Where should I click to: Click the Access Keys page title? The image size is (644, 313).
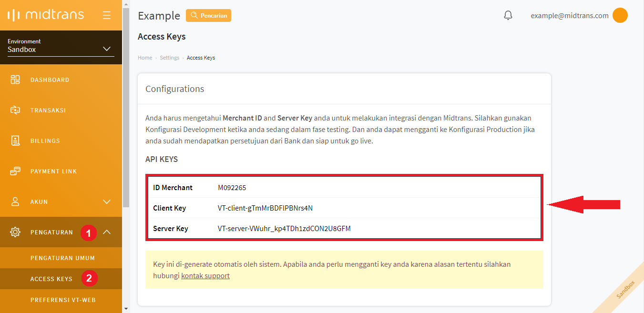coord(162,37)
